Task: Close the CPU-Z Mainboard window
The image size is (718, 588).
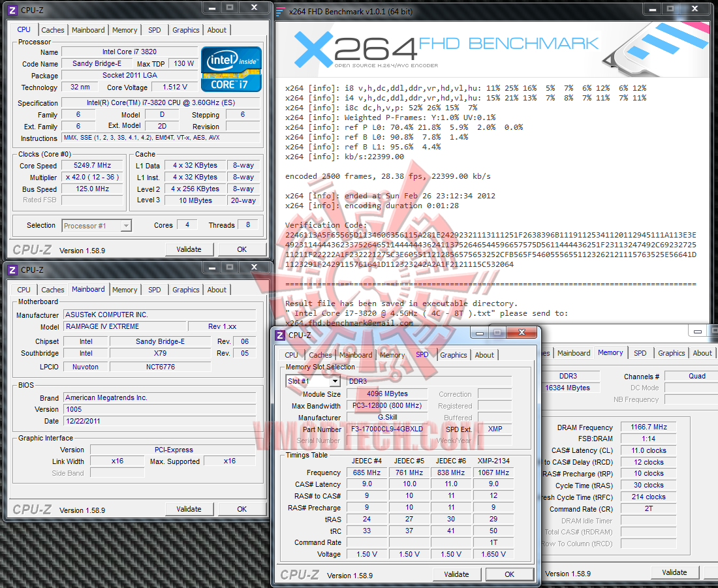Action: (x=255, y=268)
